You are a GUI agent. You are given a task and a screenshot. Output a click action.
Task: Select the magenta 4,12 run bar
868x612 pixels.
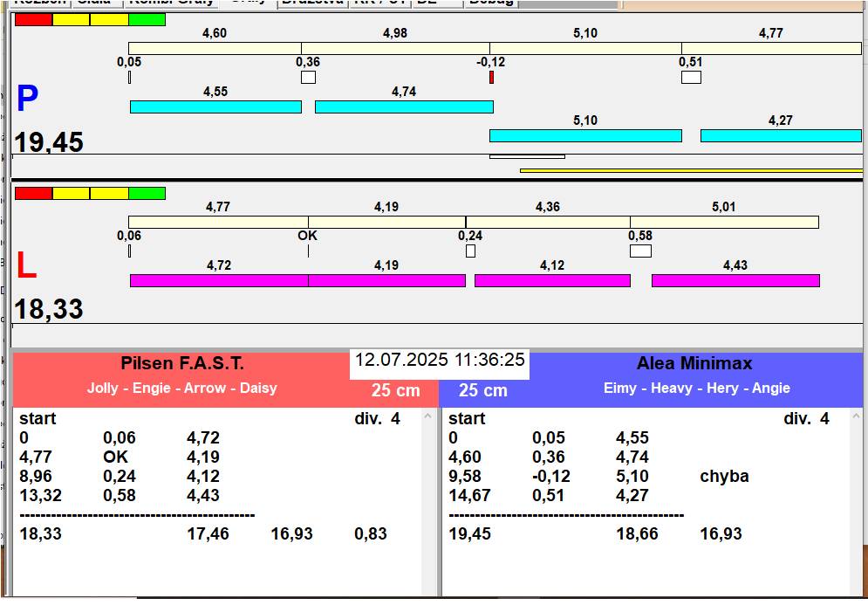click(x=552, y=281)
